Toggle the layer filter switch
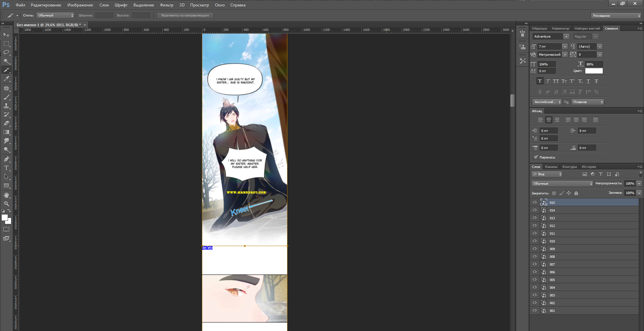The height and width of the screenshot is (331, 644). [x=641, y=174]
